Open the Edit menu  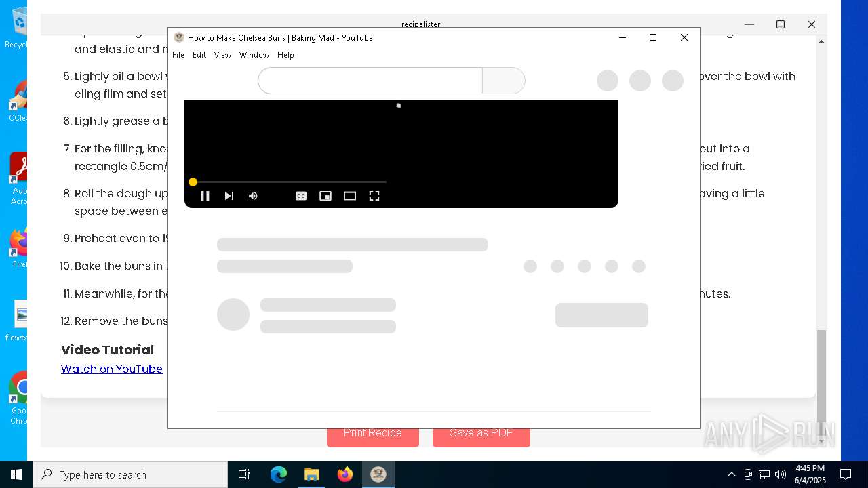click(x=199, y=55)
